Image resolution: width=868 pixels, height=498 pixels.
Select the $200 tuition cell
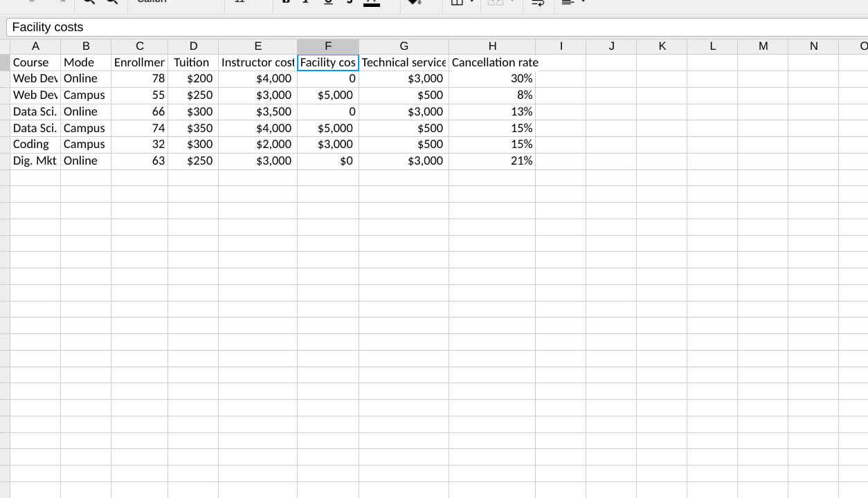coord(193,78)
